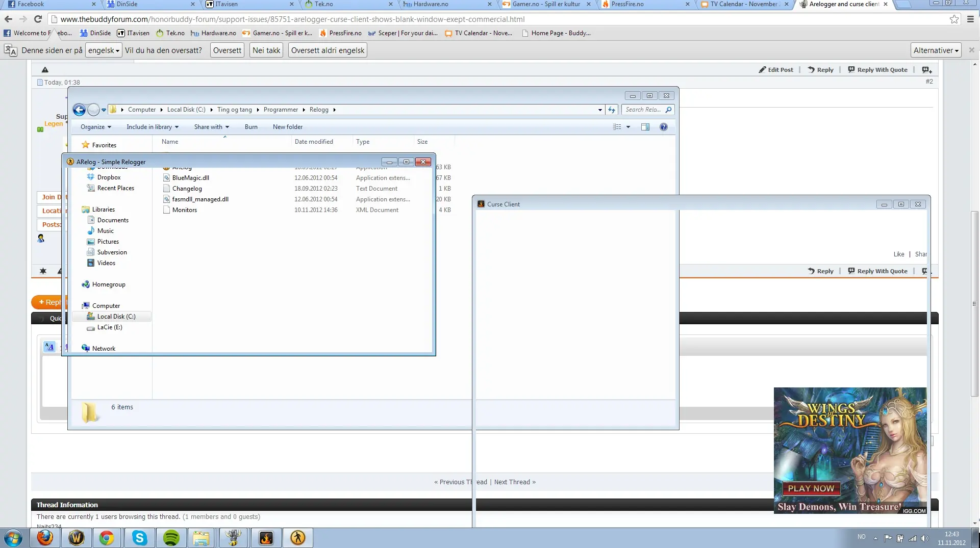Click PLAY NOW on Wings of Destiny ad
Screen dimensions: 980x548
point(811,488)
